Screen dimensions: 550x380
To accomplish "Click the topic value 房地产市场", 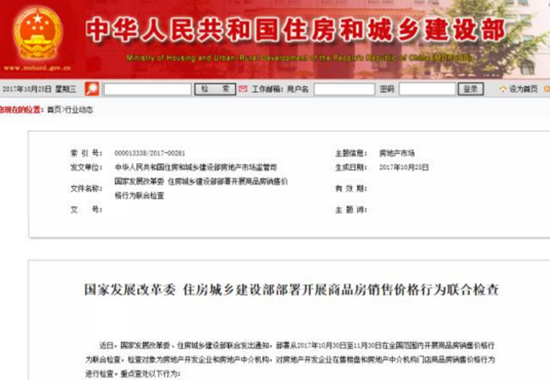I will click(397, 153).
